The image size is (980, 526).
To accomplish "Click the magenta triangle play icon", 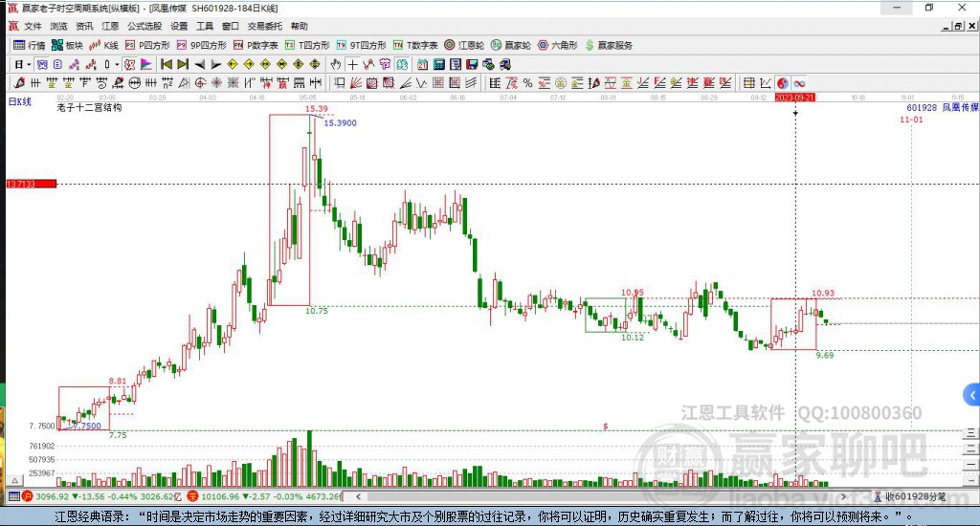I will [146, 64].
